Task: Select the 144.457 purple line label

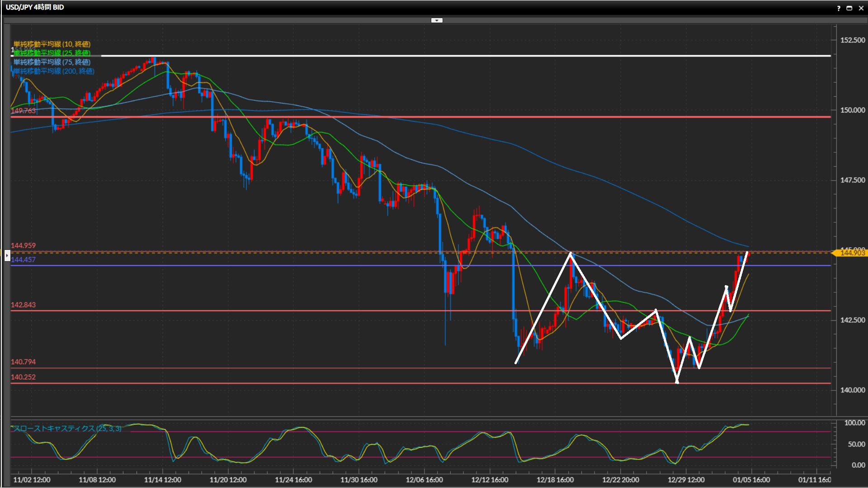Action: click(23, 260)
